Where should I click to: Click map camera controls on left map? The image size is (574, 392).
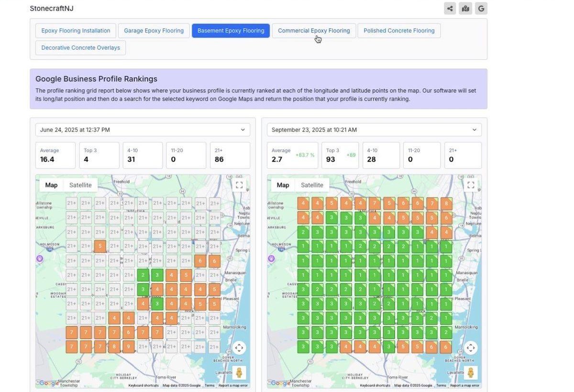[x=239, y=348]
